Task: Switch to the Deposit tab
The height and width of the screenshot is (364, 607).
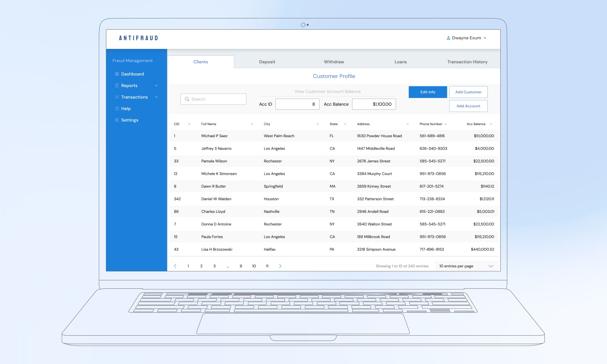Action: 267,62
